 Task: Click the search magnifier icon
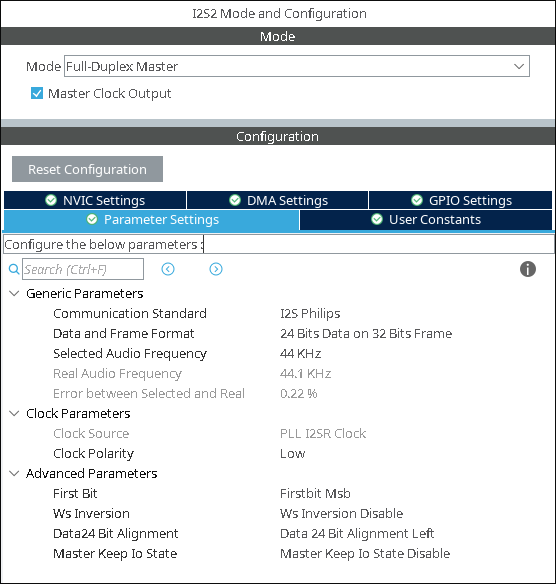14,269
